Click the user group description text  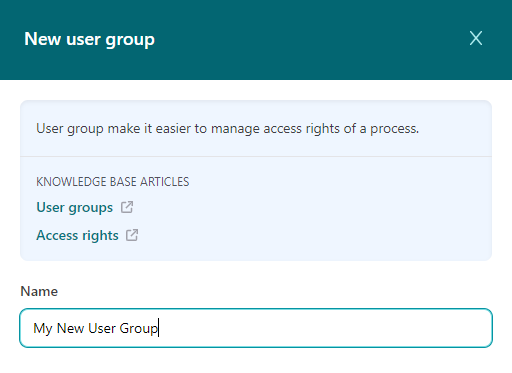227,129
